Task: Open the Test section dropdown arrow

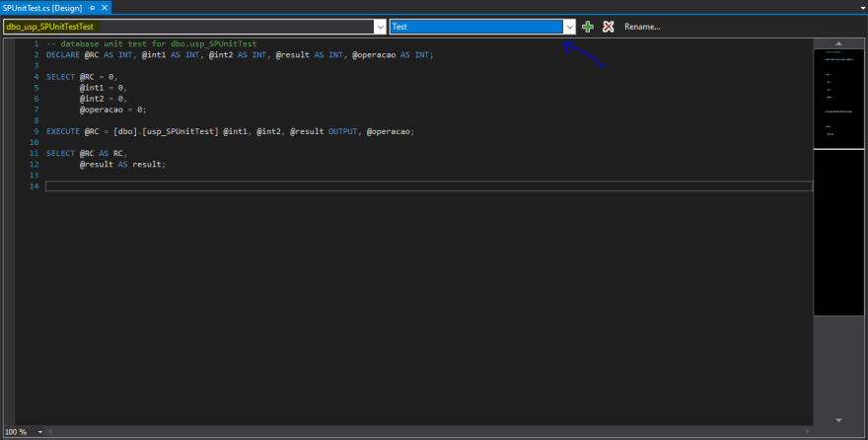Action: [570, 27]
